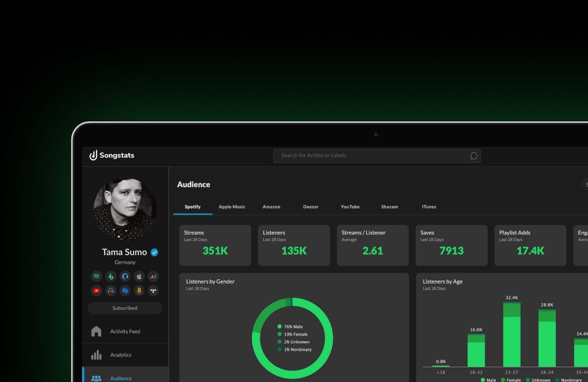The image size is (588, 382).
Task: Switch to the Deezer tab
Action: 311,207
